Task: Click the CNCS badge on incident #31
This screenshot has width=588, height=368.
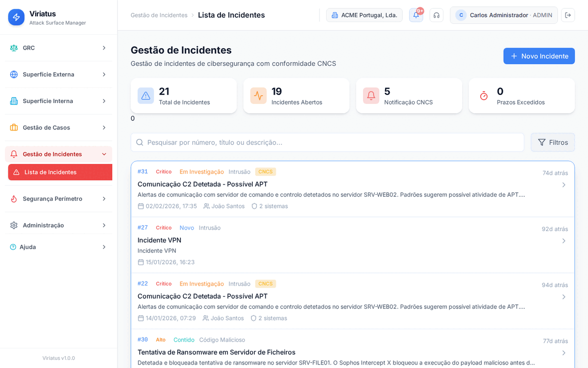Action: pos(265,172)
